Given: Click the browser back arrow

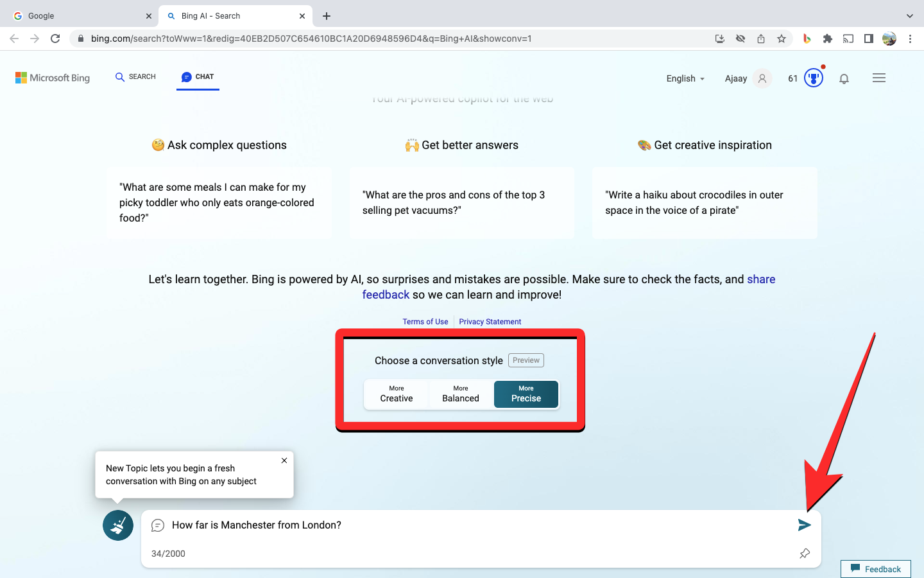Looking at the screenshot, I should coord(14,39).
